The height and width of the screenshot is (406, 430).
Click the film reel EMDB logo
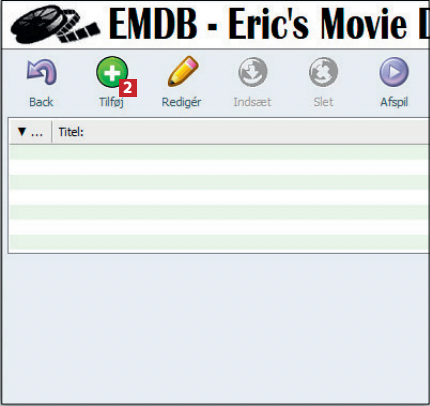tap(55, 24)
